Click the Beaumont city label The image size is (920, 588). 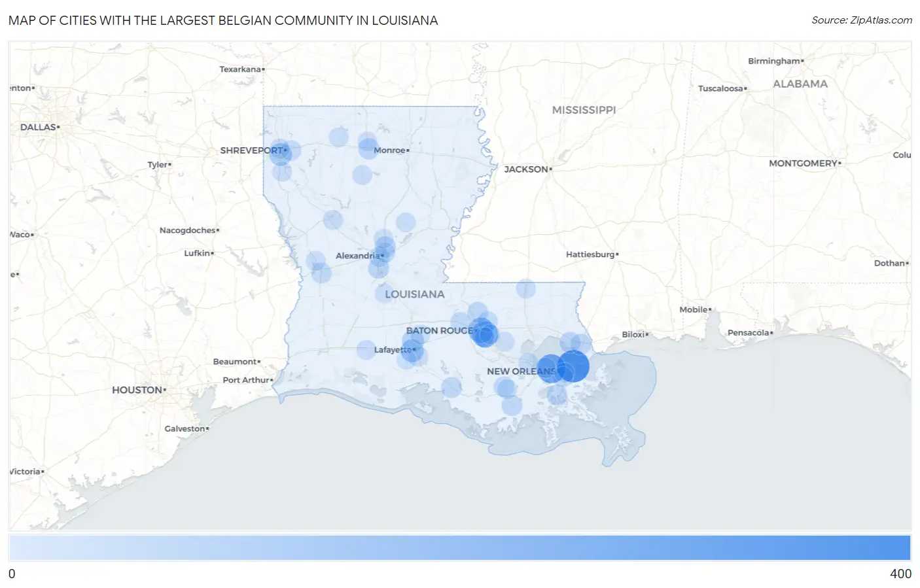pos(235,362)
